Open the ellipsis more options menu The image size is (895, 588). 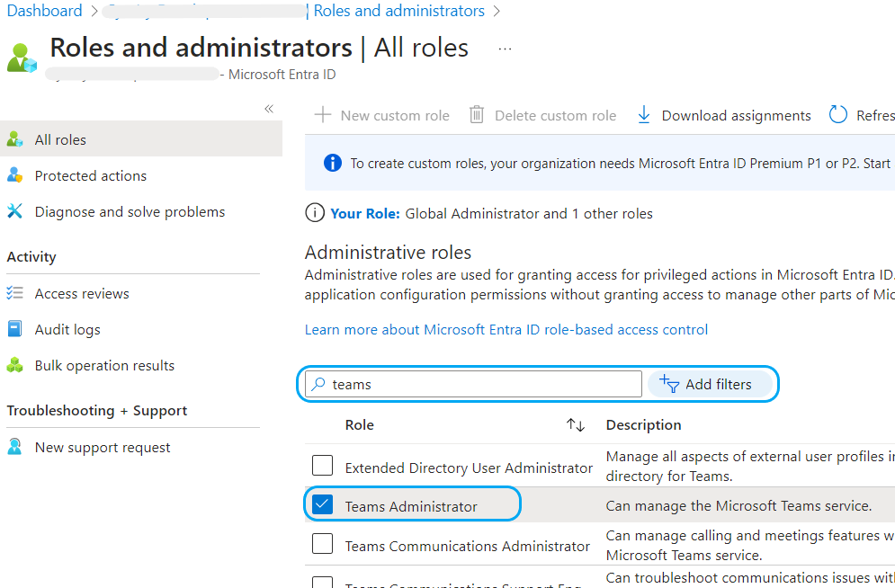[505, 48]
